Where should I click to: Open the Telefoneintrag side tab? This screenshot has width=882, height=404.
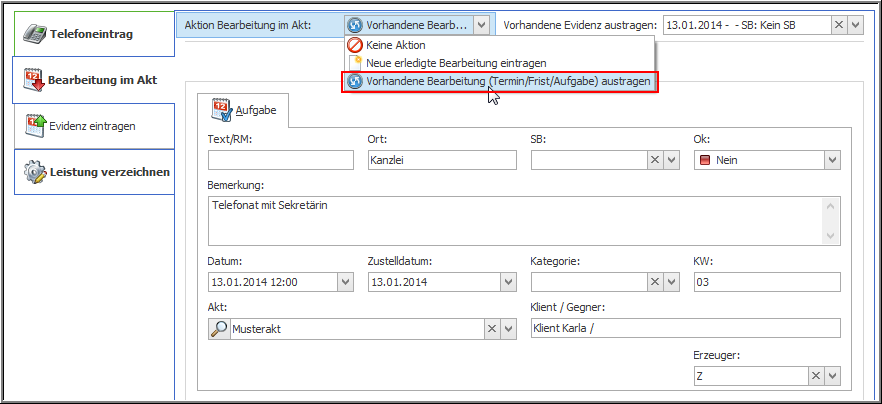[92, 34]
